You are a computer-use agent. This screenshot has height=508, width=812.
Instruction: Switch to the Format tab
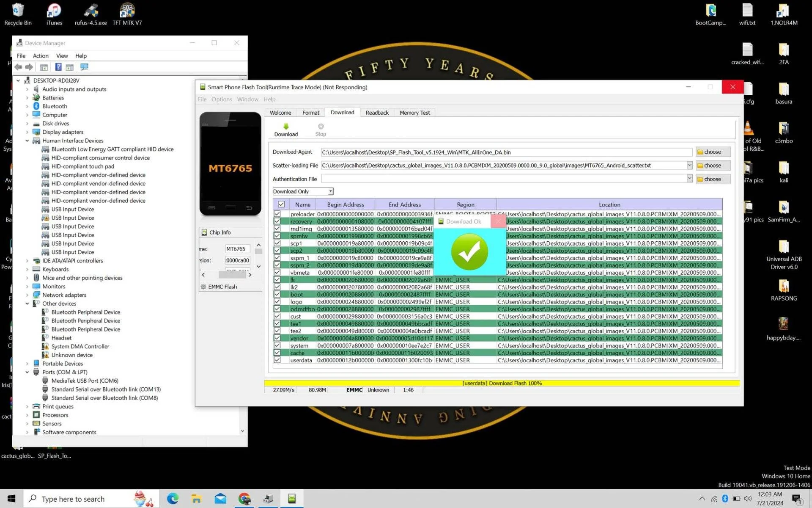point(311,113)
